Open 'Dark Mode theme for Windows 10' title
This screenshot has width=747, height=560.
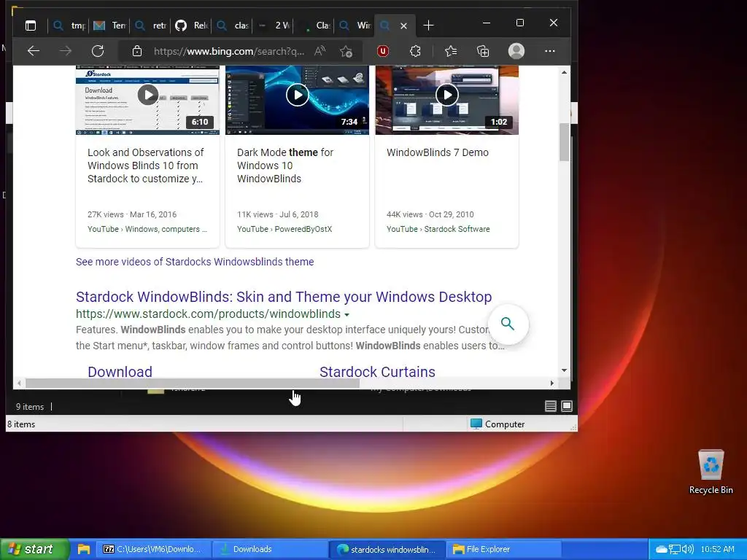285,166
